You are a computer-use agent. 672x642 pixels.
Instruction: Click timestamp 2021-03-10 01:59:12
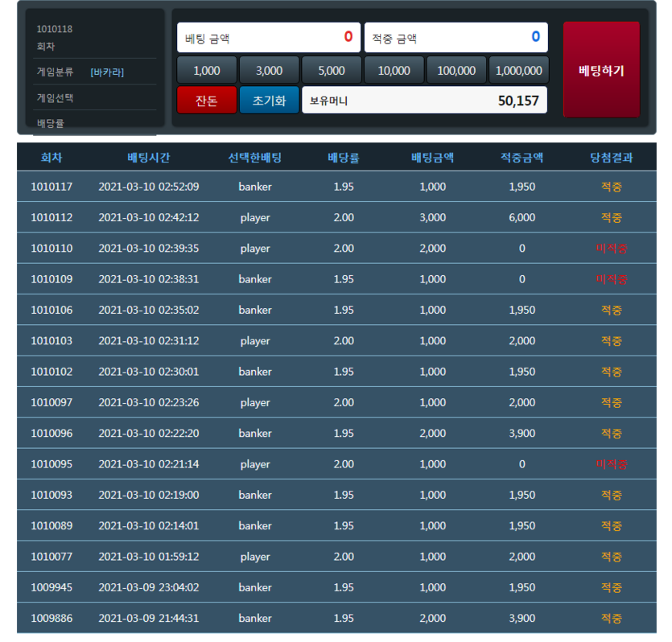pos(149,557)
